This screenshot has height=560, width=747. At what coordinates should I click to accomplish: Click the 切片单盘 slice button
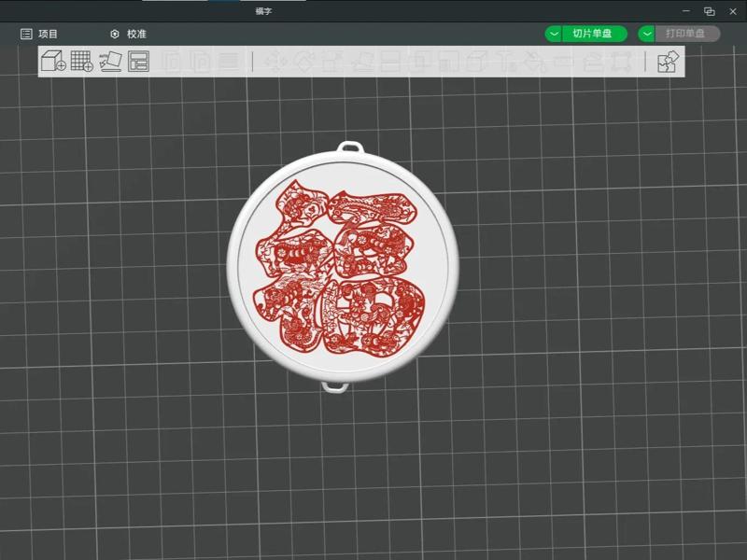[x=595, y=34]
